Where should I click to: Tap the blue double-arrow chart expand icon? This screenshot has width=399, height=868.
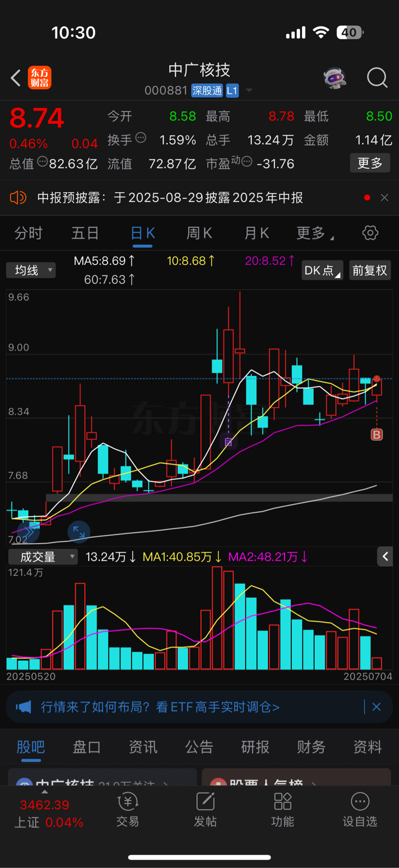coord(28,532)
